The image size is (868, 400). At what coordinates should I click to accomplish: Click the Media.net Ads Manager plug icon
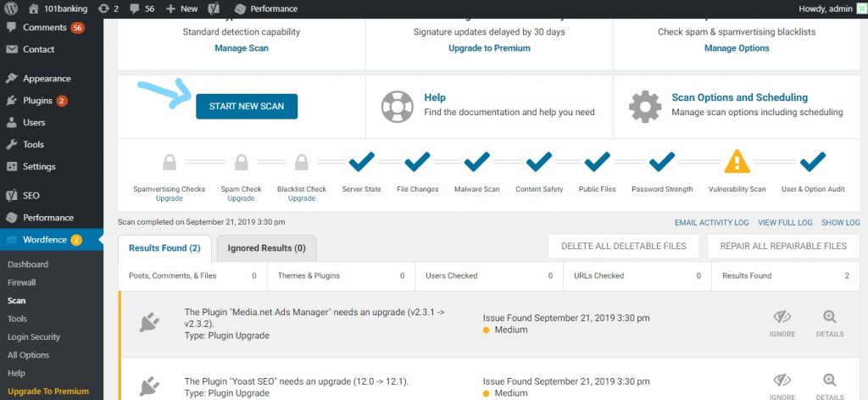[149, 323]
